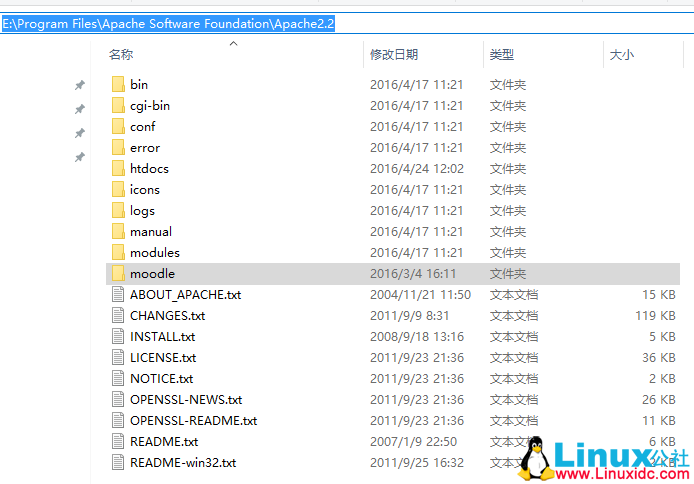The width and height of the screenshot is (694, 484).
Task: Click the LICENSE.txt document icon
Action: (x=118, y=357)
